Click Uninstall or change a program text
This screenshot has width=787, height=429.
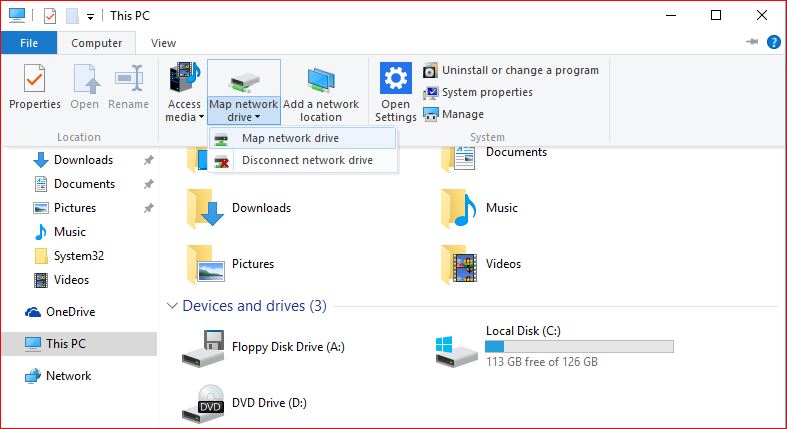[x=520, y=70]
